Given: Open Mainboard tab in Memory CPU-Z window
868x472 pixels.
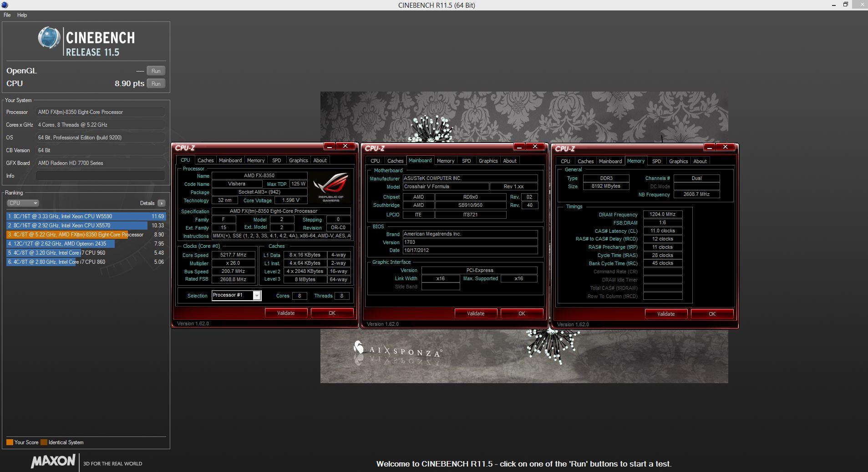Looking at the screenshot, I should [610, 161].
